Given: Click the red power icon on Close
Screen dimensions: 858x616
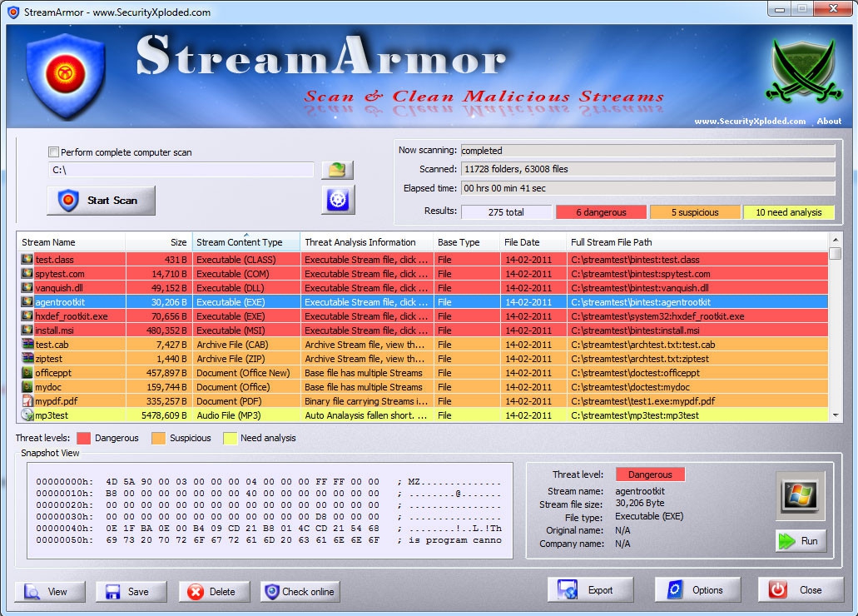Looking at the screenshot, I should click(x=777, y=589).
